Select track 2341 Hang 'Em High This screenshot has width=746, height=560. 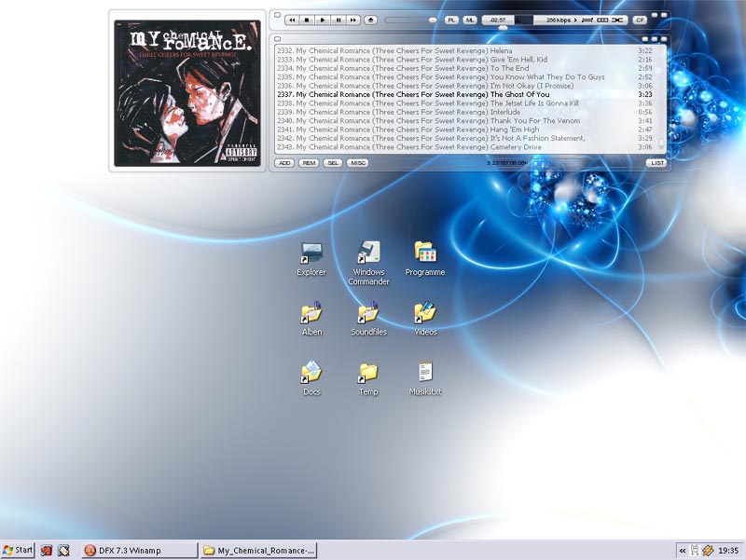464,130
